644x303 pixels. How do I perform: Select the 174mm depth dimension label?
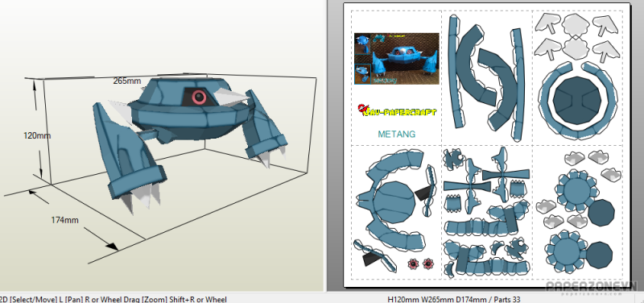(64, 220)
